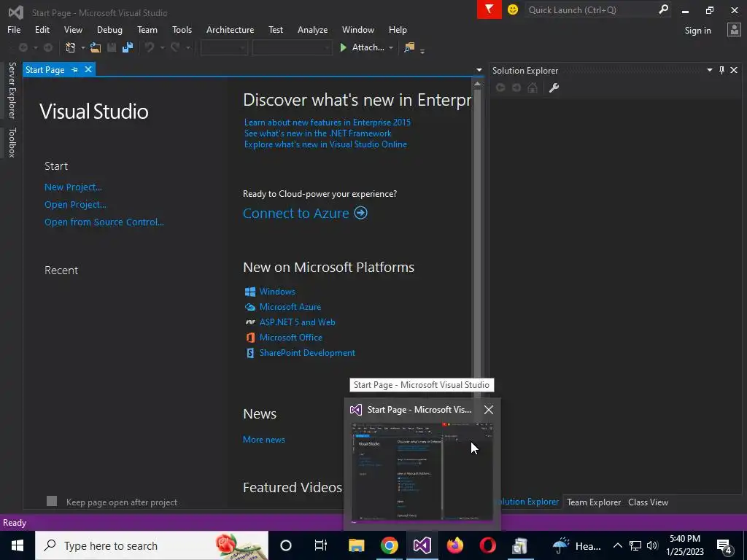Viewport: 747px width, 560px height.
Task: Click the Navigate Forward toolbar icon
Action: tap(48, 47)
